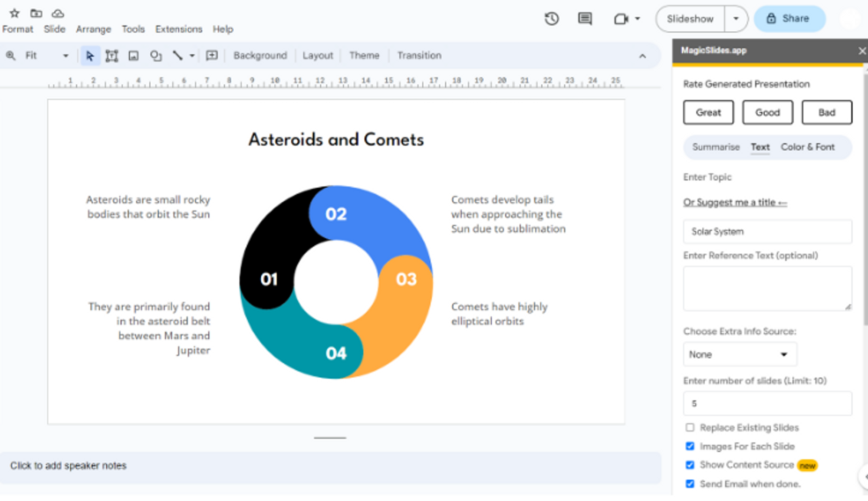The height and width of the screenshot is (501, 868).
Task: Select the line tool icon
Action: coord(178,56)
